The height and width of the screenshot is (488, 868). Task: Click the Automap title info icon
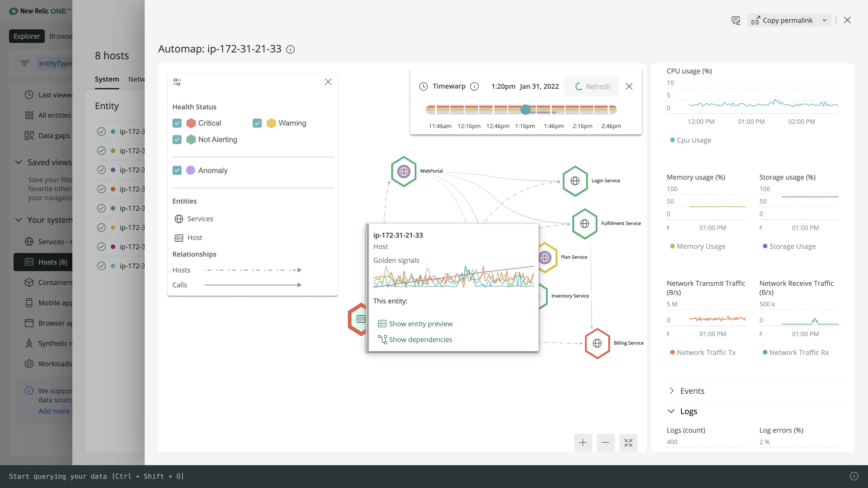(290, 49)
